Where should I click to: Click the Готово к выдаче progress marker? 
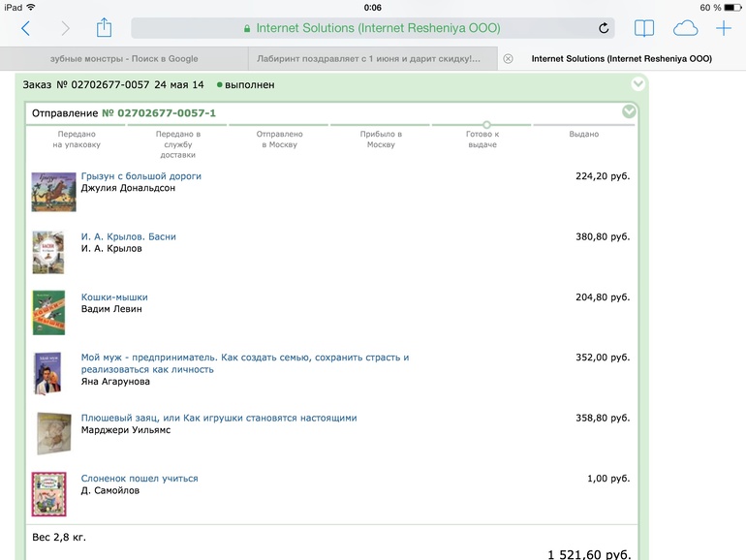click(x=486, y=125)
